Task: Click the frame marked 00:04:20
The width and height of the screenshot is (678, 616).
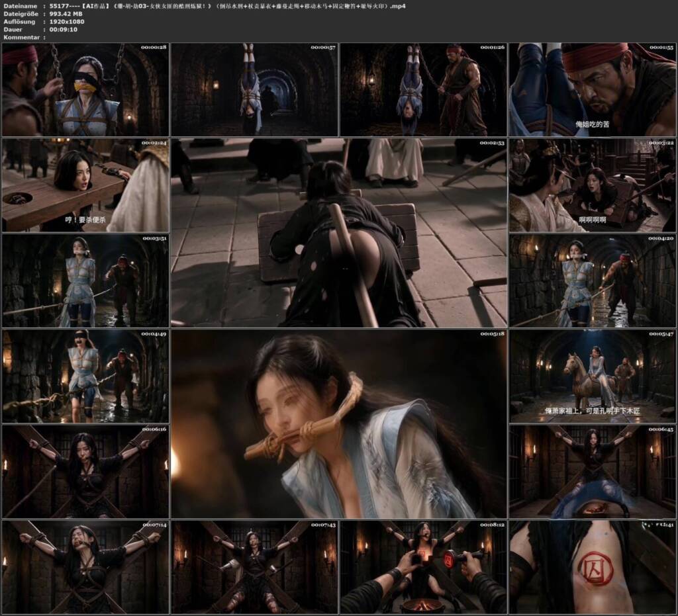Action: (593, 281)
